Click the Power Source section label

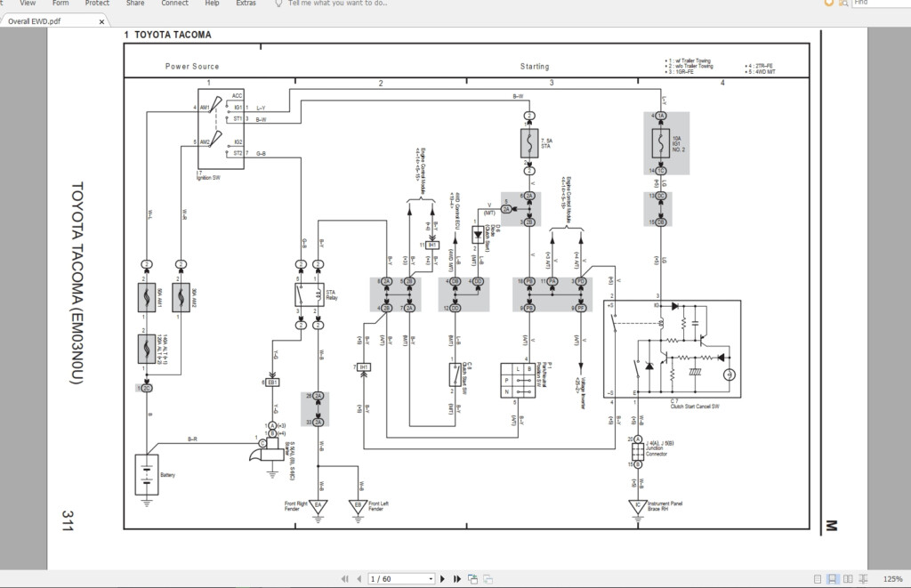pos(192,66)
